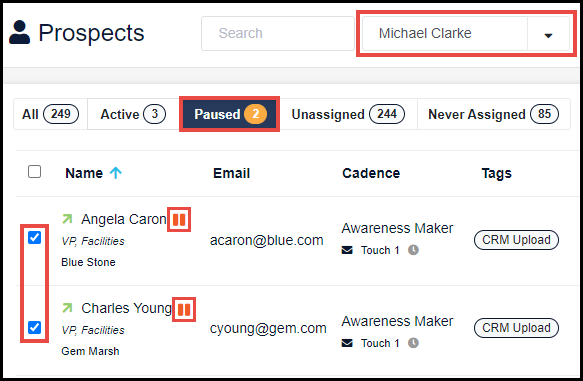Click envelope icon in Angela Caron's cadence
The image size is (583, 381).
tap(347, 250)
